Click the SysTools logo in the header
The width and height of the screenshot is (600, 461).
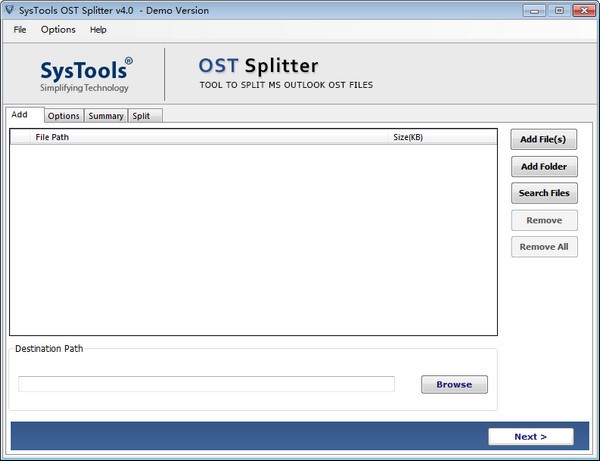[x=85, y=75]
